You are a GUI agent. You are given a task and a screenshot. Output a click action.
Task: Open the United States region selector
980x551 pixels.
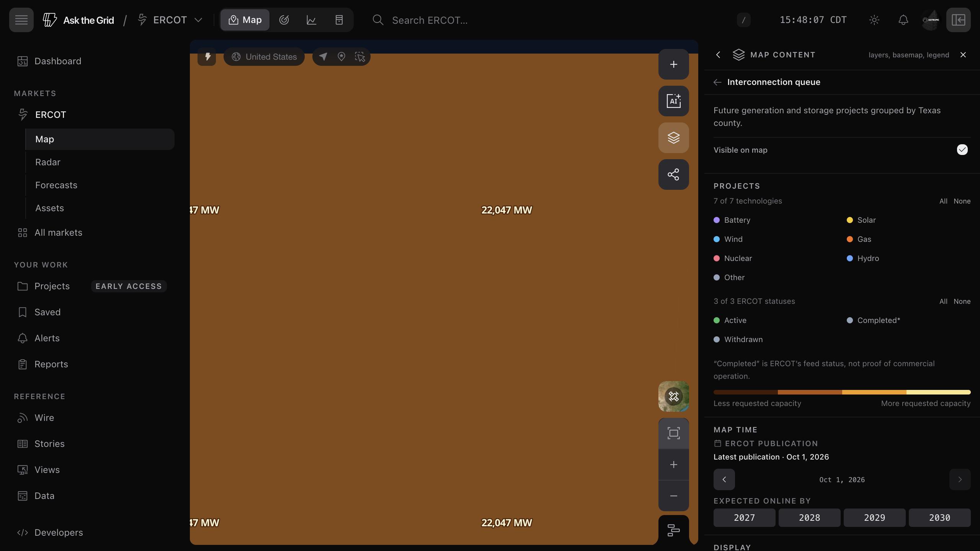[x=264, y=57]
